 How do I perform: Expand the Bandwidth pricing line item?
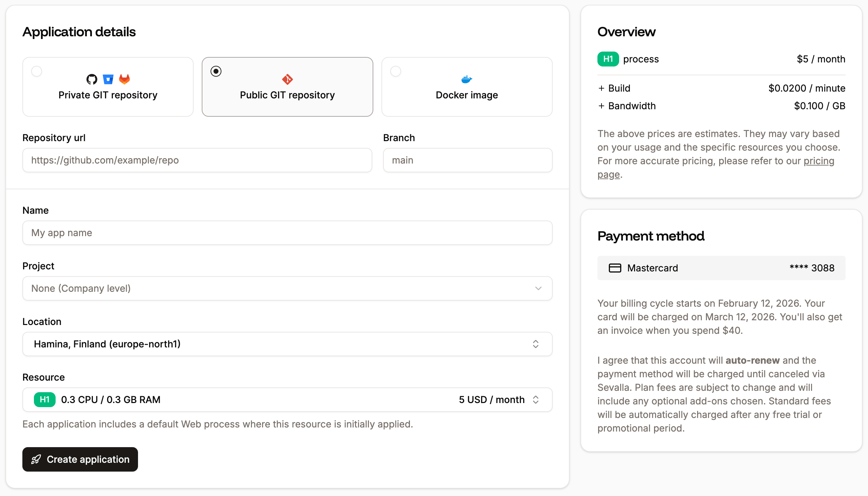(601, 106)
